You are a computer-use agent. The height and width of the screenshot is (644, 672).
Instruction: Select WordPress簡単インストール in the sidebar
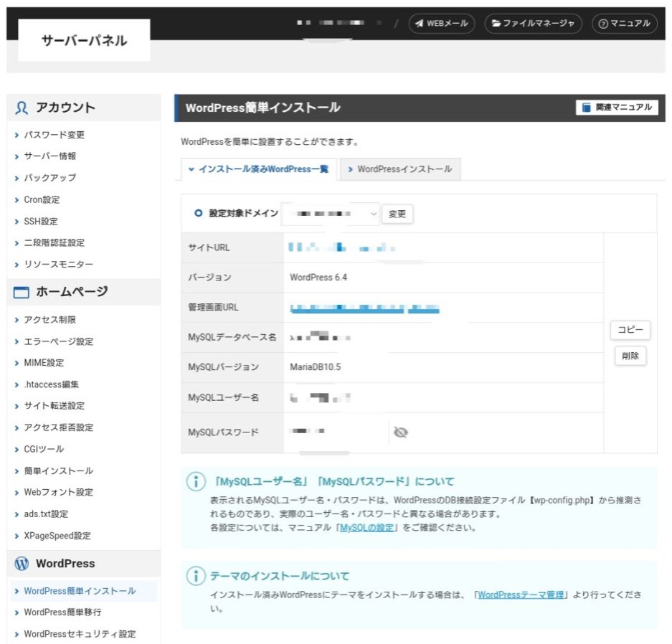coord(80,592)
